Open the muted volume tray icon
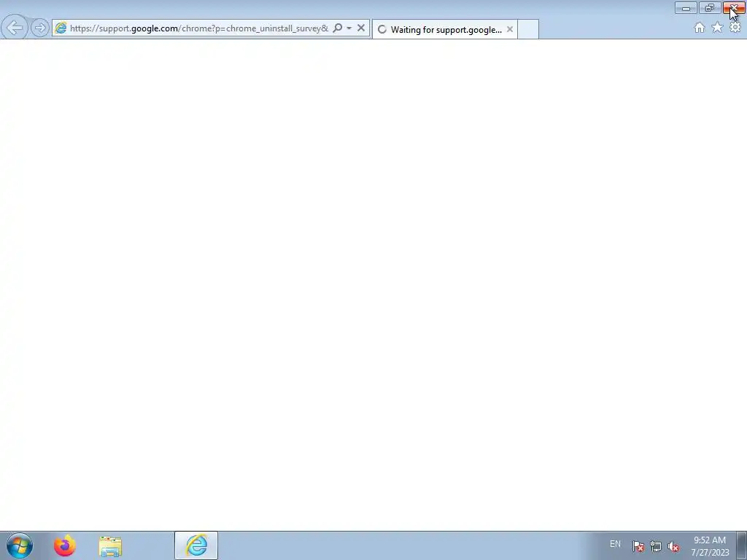This screenshot has height=560, width=747. click(x=673, y=546)
